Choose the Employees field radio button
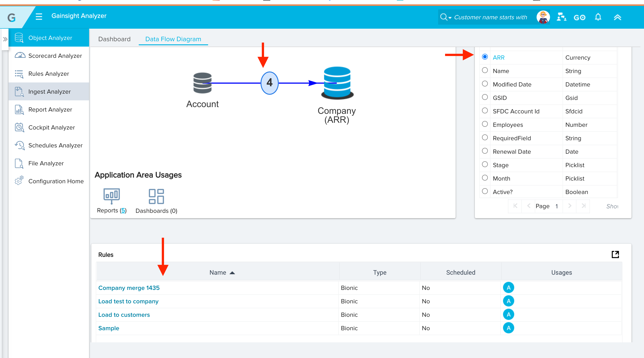The height and width of the screenshot is (358, 644). (485, 124)
